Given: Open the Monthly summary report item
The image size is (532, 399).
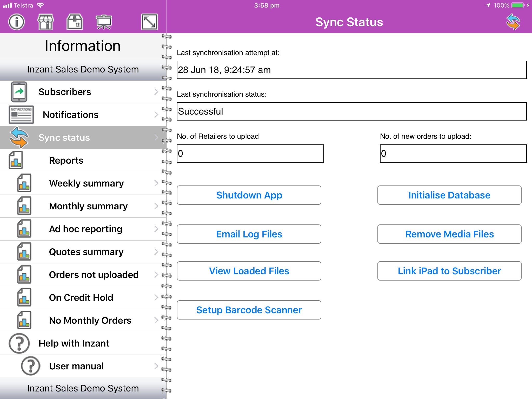Looking at the screenshot, I should (88, 206).
